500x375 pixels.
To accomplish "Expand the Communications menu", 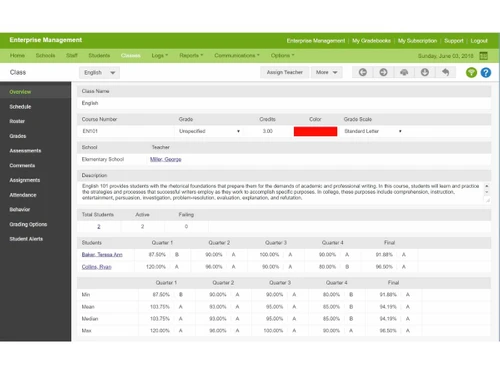I will click(237, 55).
